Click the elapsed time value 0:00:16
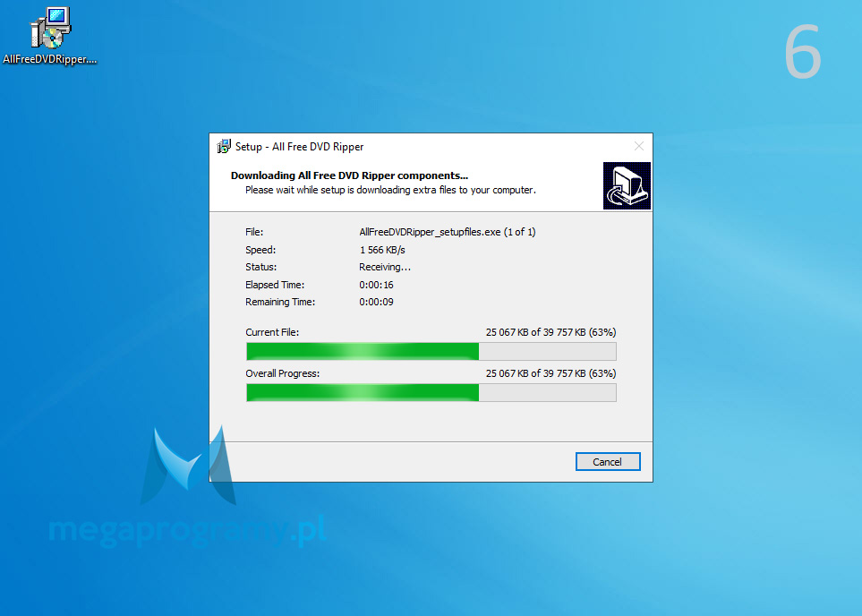 (x=377, y=285)
